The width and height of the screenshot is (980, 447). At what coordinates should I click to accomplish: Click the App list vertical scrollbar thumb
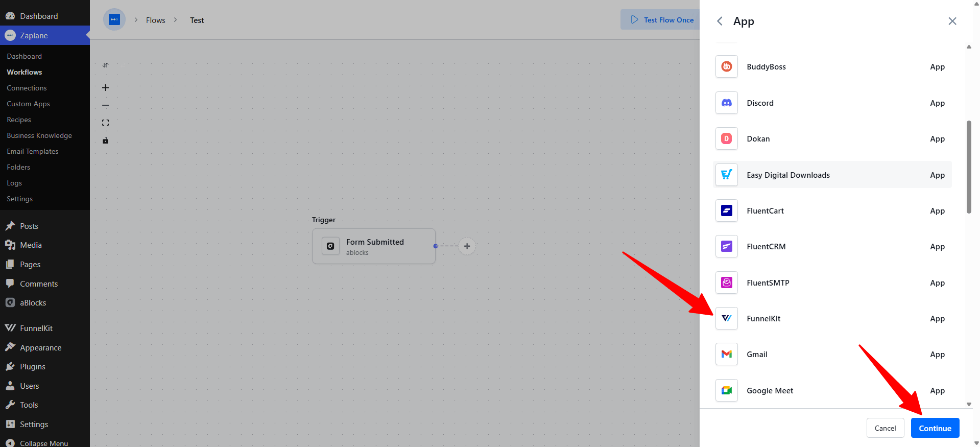click(x=969, y=167)
